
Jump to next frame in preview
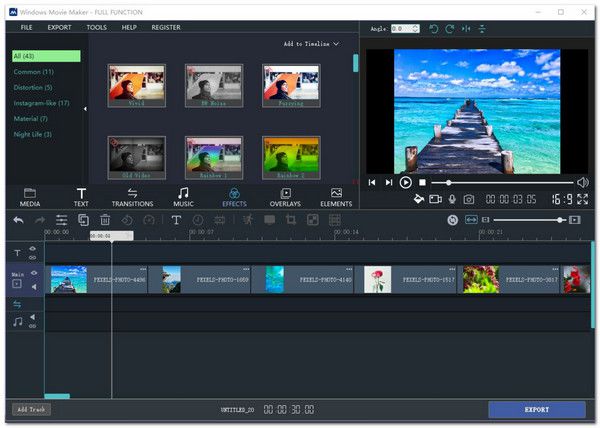click(389, 182)
